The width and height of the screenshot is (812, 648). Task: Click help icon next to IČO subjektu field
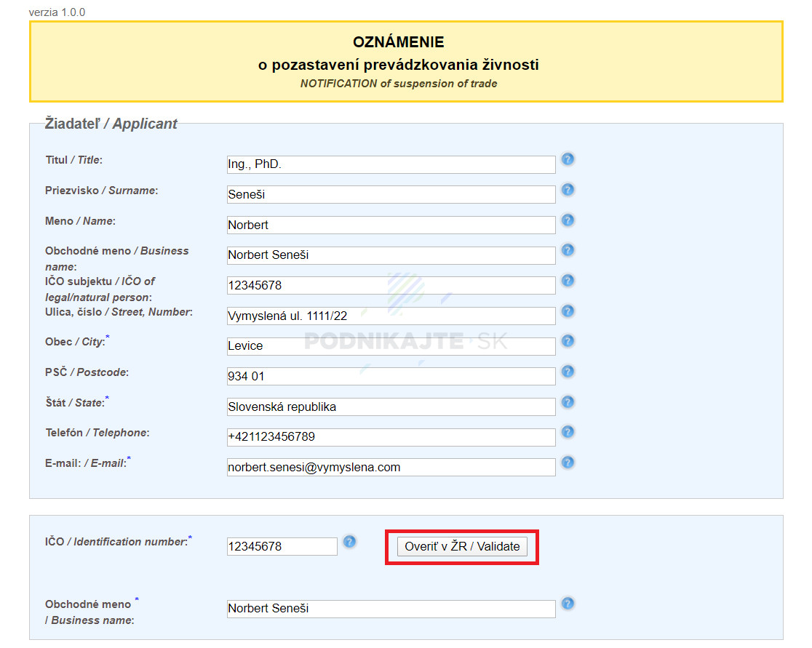click(568, 281)
